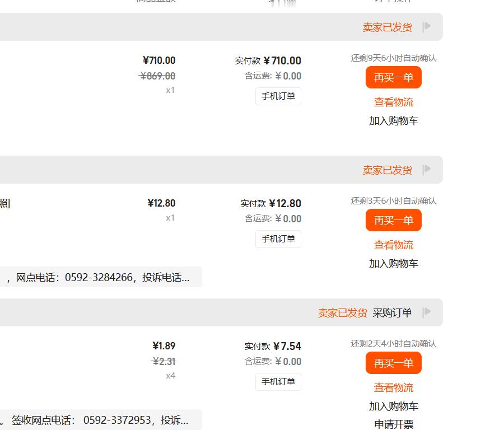Viewport: 504px width, 430px height.
Task: Click 再买一单 for the ¥12.80 order
Action: pos(394,220)
